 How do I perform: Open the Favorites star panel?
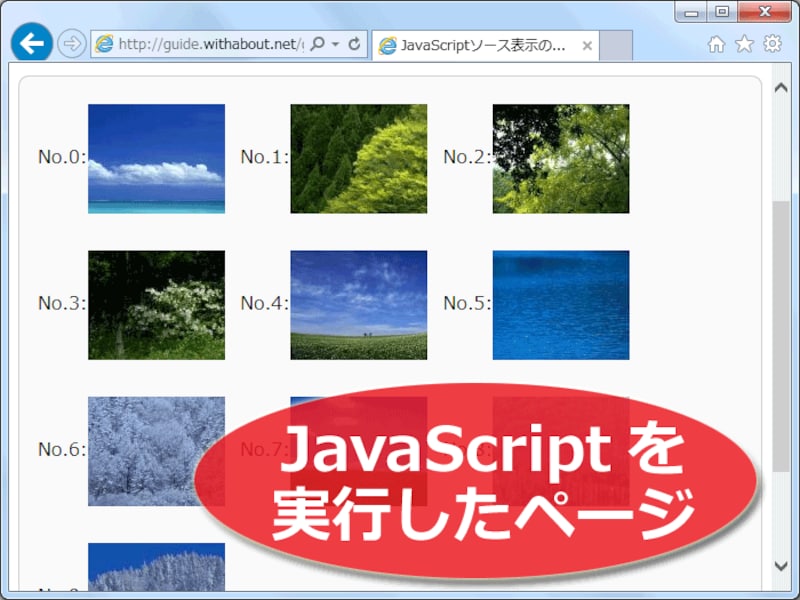click(x=743, y=44)
